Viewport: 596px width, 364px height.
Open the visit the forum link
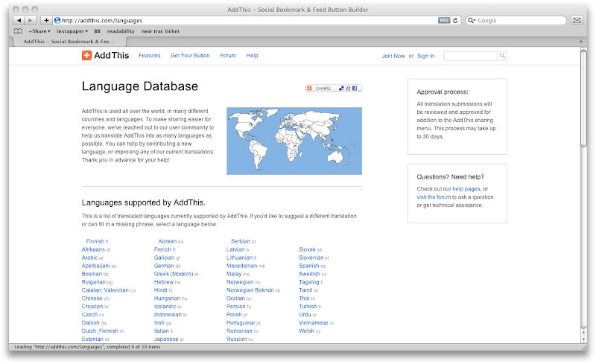click(x=434, y=197)
